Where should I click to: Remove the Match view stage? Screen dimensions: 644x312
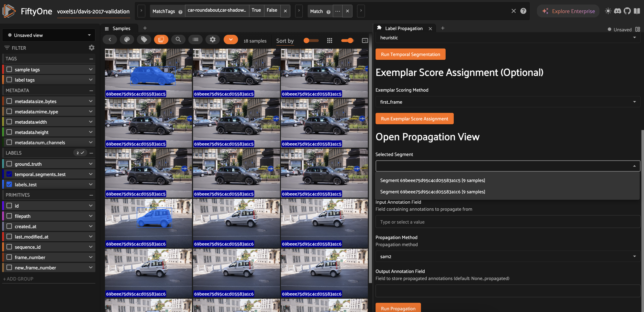[x=347, y=11]
